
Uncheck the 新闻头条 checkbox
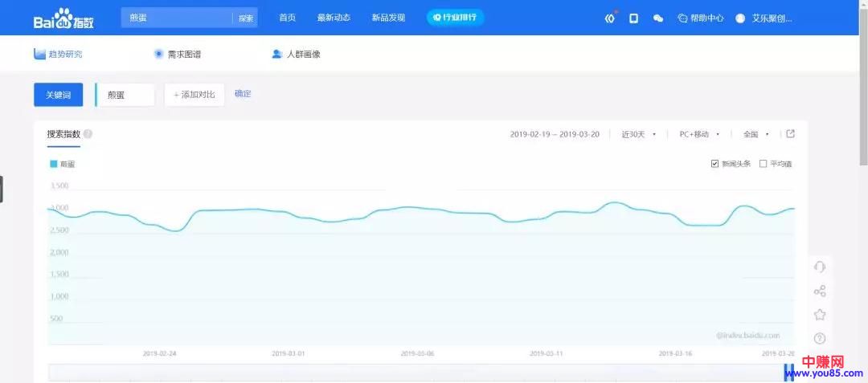714,164
